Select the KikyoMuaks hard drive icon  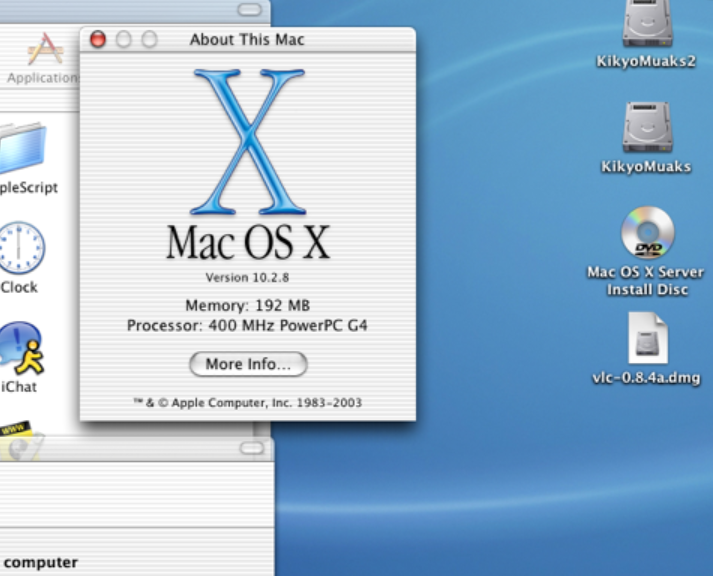pos(647,128)
